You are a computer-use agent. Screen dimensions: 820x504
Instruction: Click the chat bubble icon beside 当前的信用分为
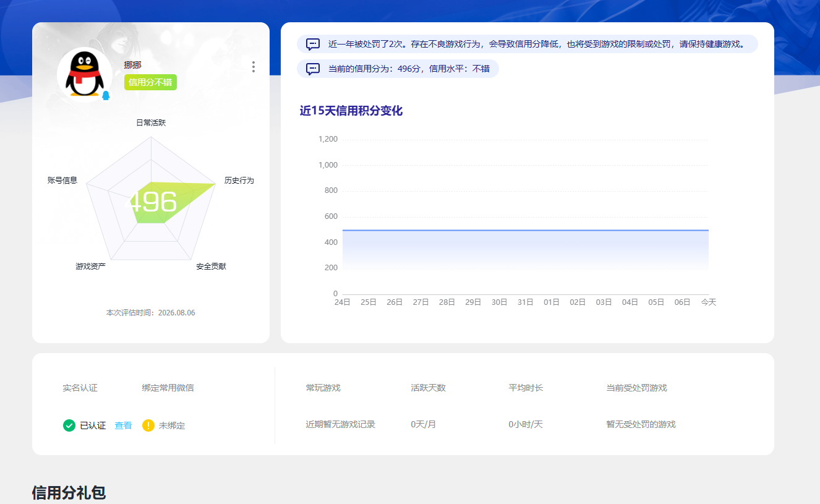(x=313, y=69)
